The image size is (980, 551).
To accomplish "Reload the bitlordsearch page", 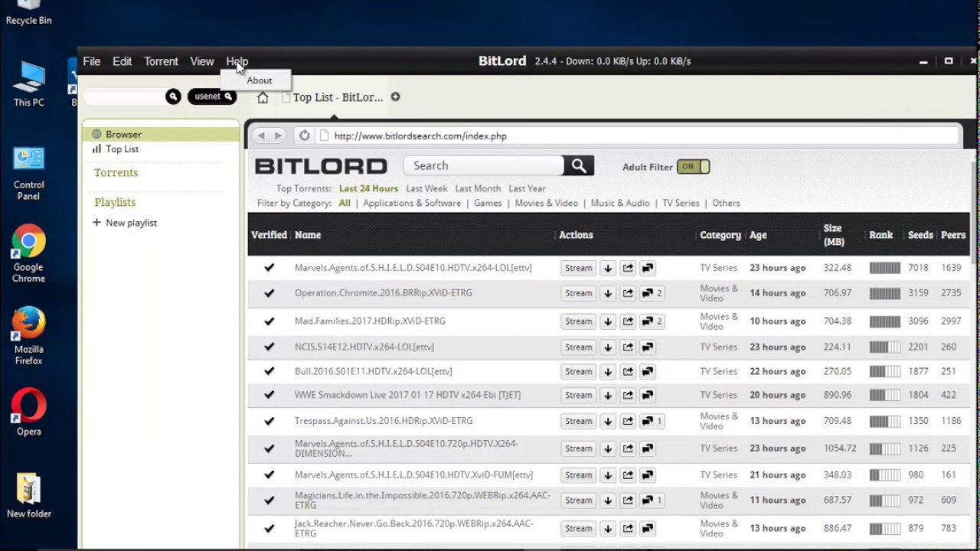I will pos(304,135).
